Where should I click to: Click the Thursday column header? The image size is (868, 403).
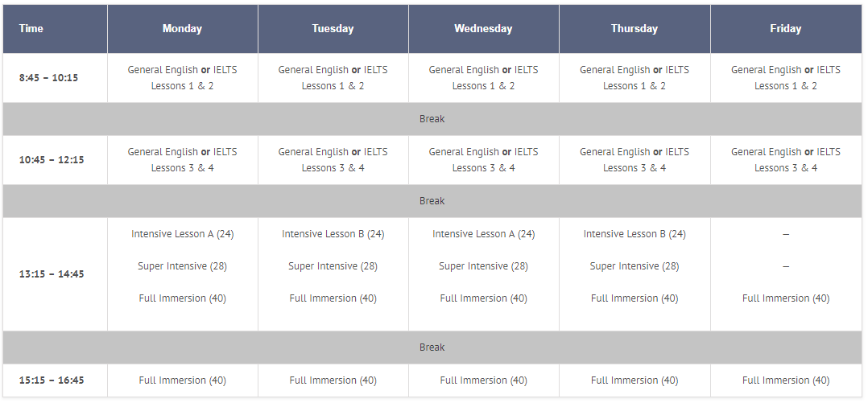pyautogui.click(x=634, y=29)
